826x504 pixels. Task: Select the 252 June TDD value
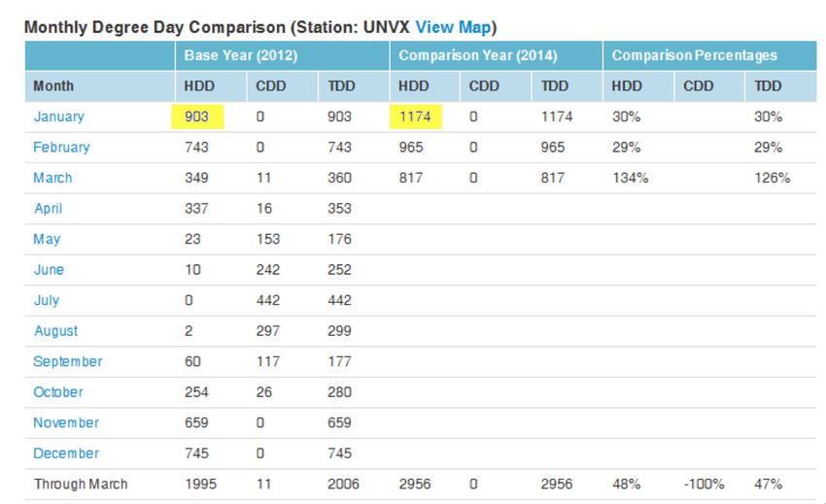339,270
